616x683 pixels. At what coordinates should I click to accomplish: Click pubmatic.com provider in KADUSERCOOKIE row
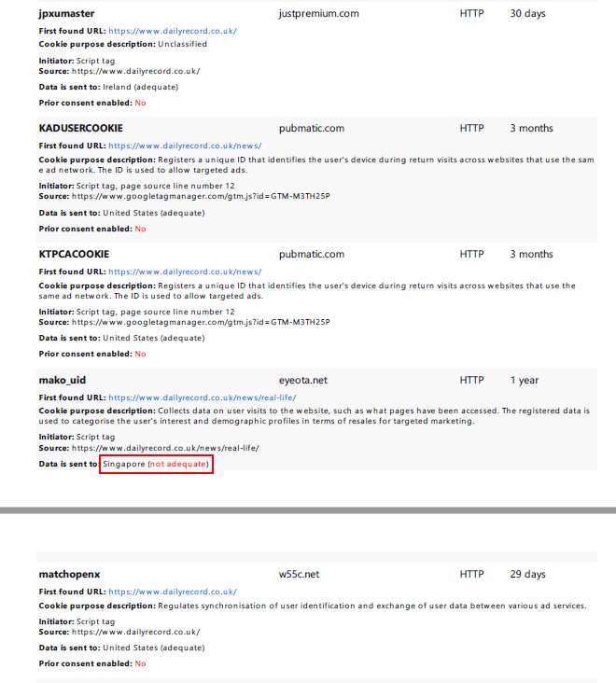pos(312,128)
